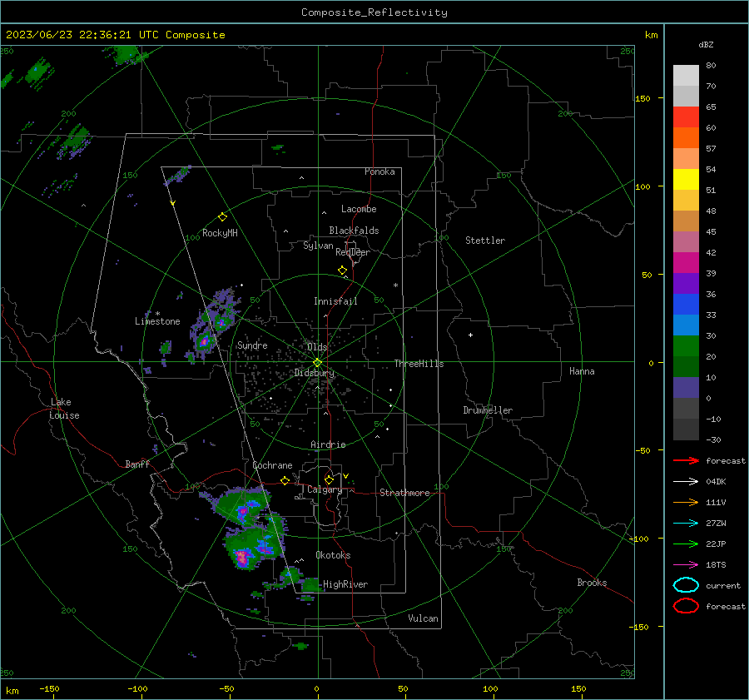Image resolution: width=749 pixels, height=700 pixels.
Task: Click the Sundre label
Action: point(252,345)
